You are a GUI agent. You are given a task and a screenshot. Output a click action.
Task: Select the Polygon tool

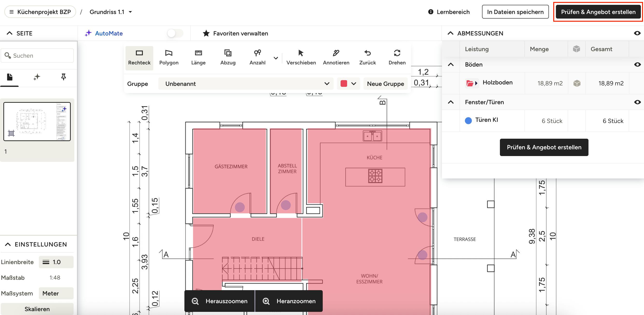[169, 58]
